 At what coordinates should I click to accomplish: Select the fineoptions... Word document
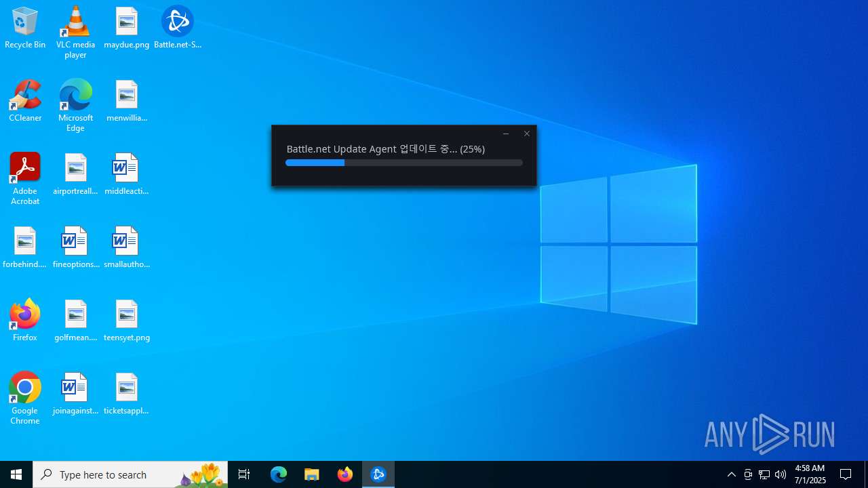pos(75,247)
